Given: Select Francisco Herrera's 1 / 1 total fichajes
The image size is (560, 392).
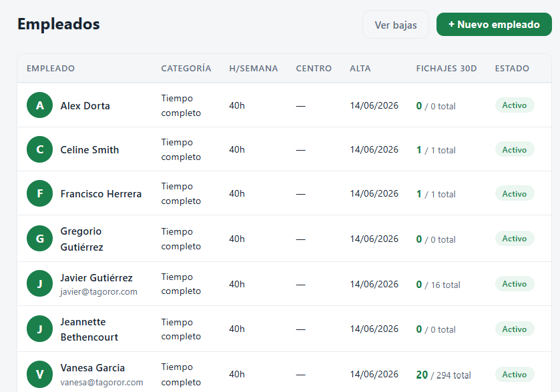Looking at the screenshot, I should coord(436,194).
